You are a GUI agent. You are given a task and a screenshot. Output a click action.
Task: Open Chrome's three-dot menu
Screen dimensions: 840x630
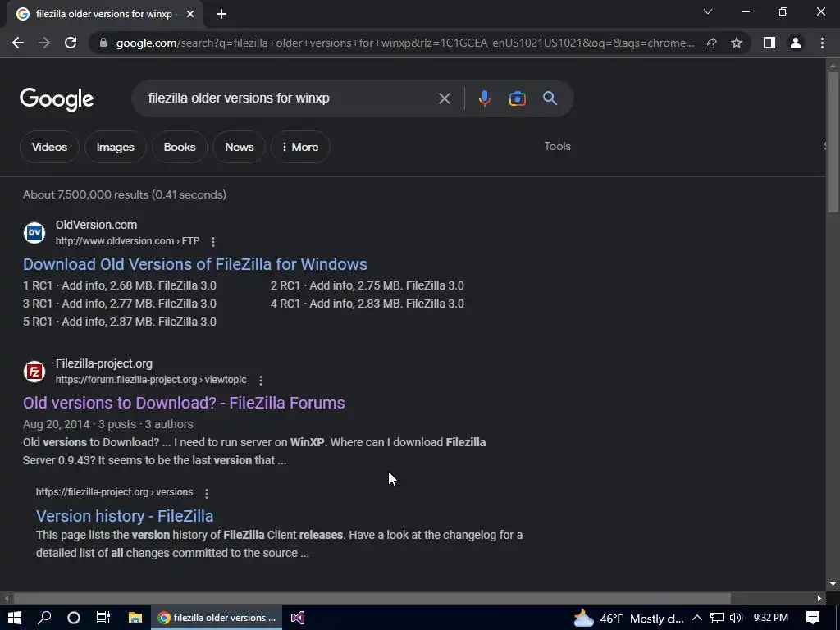(822, 43)
